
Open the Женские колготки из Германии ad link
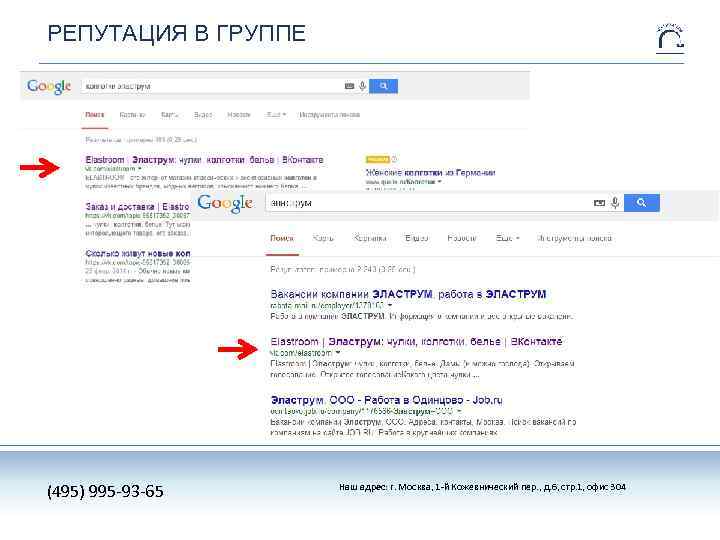[430, 173]
